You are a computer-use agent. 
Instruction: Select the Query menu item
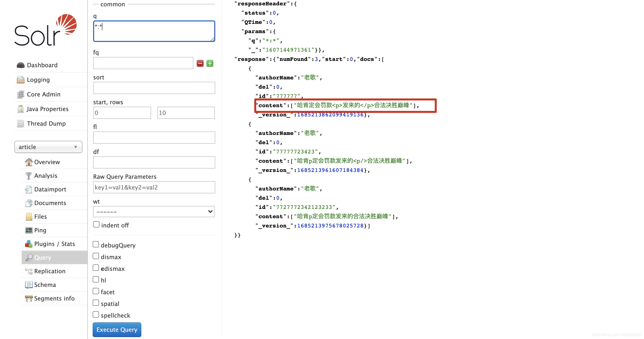click(54, 257)
